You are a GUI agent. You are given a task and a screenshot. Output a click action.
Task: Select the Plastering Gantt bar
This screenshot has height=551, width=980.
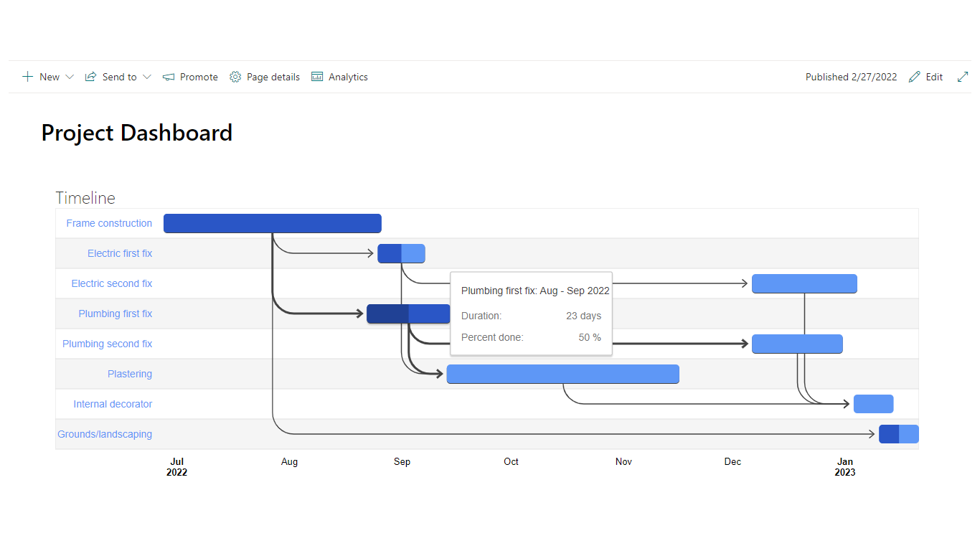coord(562,374)
